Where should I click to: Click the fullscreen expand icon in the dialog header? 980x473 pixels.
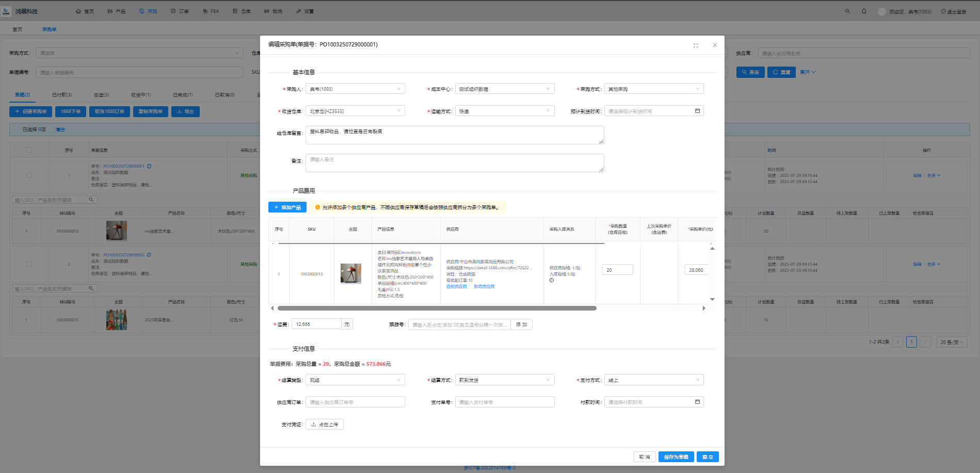(x=696, y=45)
